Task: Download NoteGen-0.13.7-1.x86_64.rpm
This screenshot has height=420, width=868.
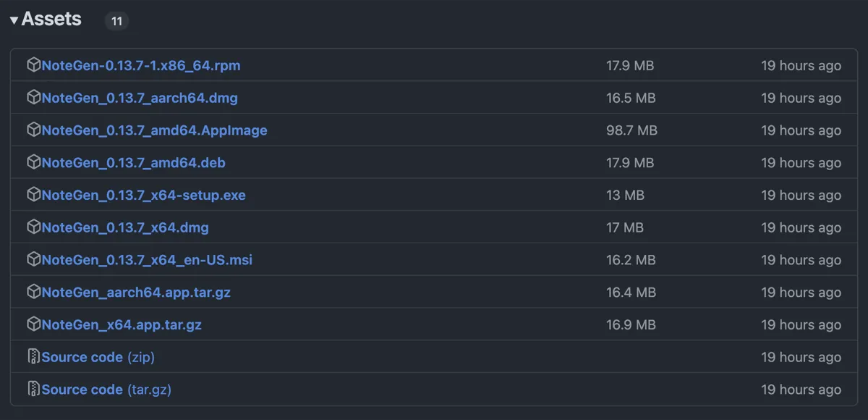Action: [x=141, y=65]
